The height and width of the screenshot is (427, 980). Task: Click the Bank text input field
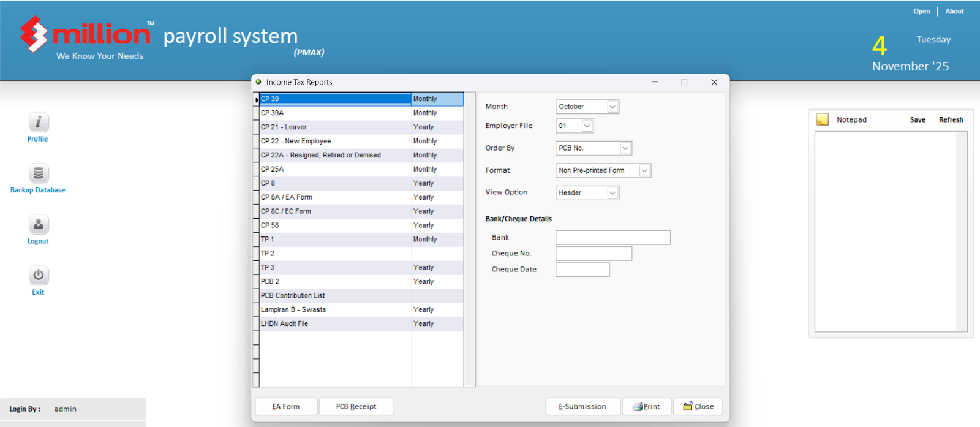(612, 238)
